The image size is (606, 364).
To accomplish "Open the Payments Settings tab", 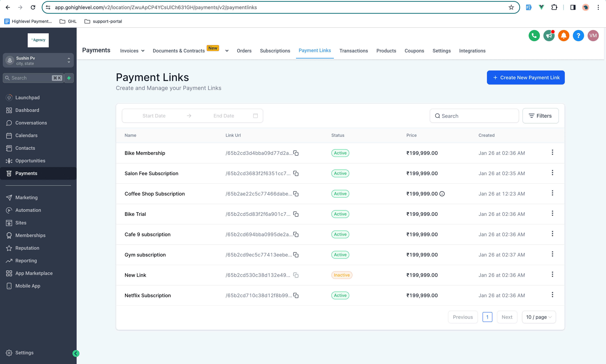I will click(x=442, y=51).
